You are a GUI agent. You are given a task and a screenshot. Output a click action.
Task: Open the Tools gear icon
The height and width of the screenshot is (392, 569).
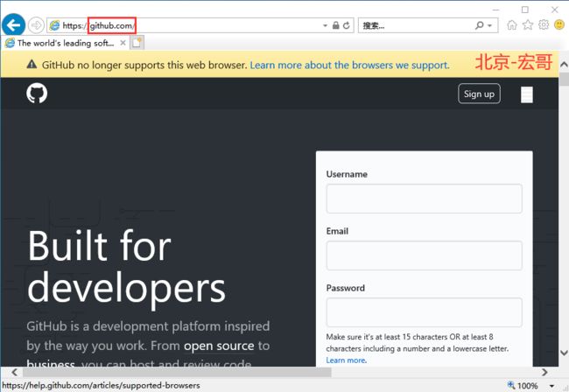[x=544, y=25]
